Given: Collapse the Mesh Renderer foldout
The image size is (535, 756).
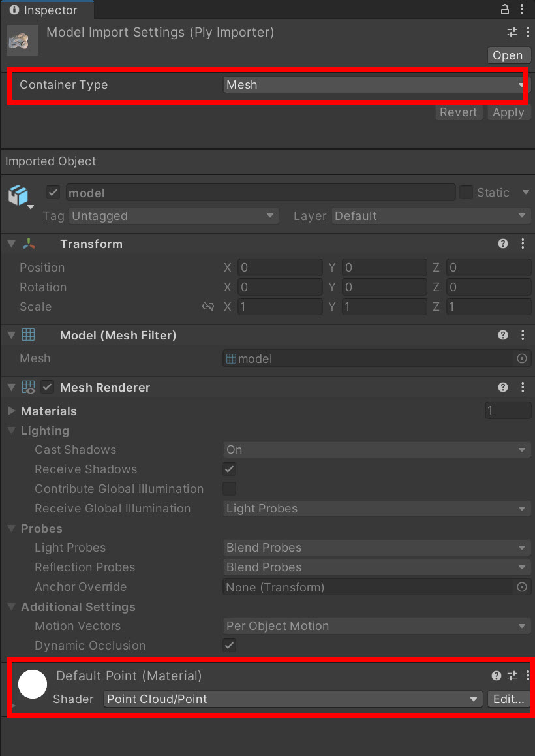Looking at the screenshot, I should (11, 387).
